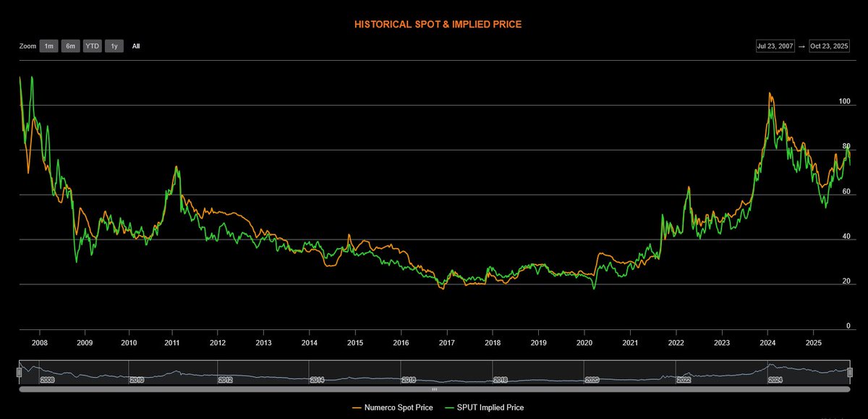Viewport: 868px width, 419px height.
Task: Click the 100 y-axis label
Action: (x=844, y=101)
